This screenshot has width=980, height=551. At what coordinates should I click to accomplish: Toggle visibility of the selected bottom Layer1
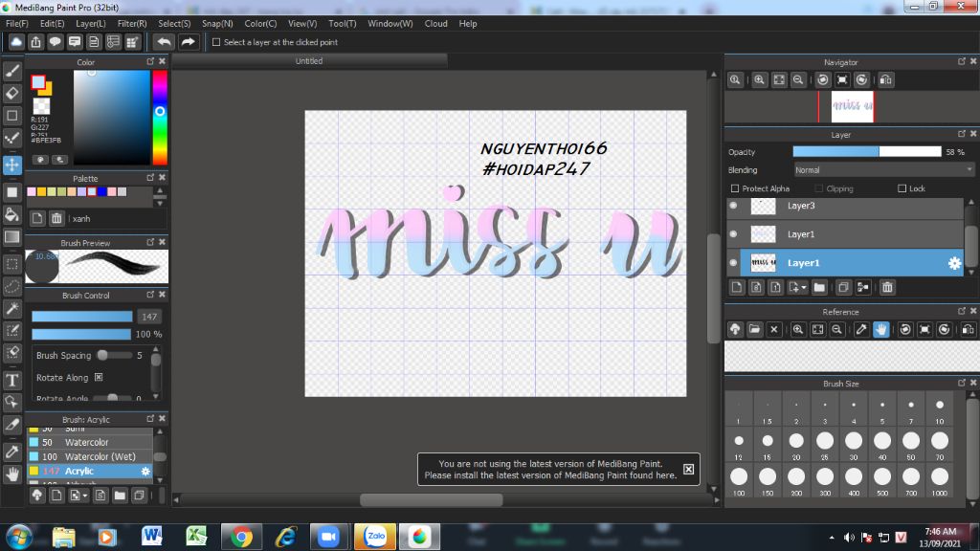pyautogui.click(x=733, y=263)
